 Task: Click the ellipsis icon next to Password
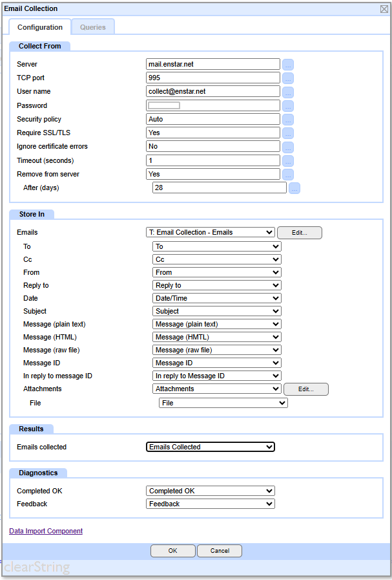coord(288,105)
